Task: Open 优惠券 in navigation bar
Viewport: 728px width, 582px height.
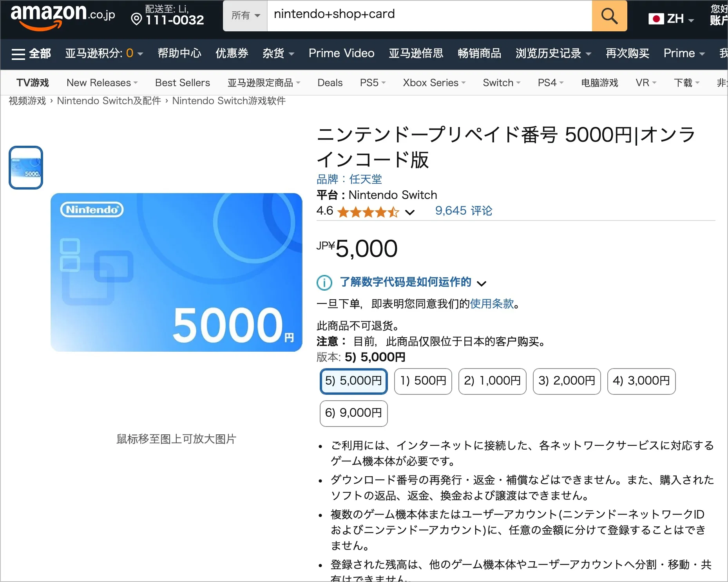Action: (232, 53)
